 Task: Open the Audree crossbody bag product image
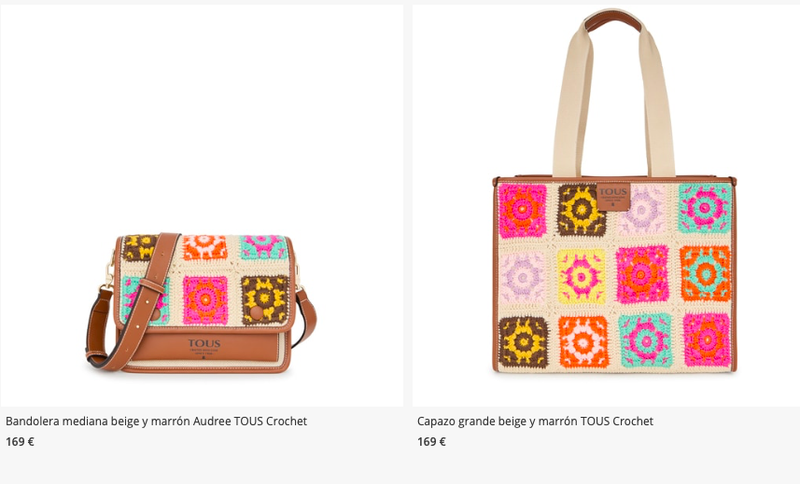coord(201,206)
